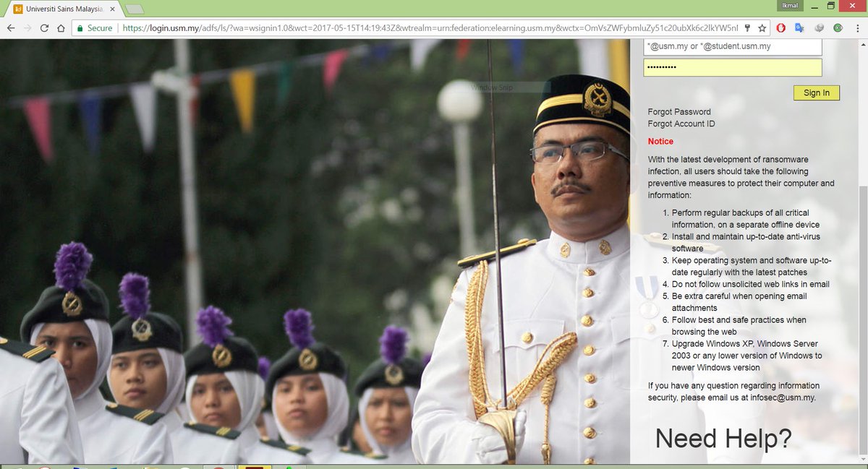Click the Need Help? heading

click(x=723, y=438)
